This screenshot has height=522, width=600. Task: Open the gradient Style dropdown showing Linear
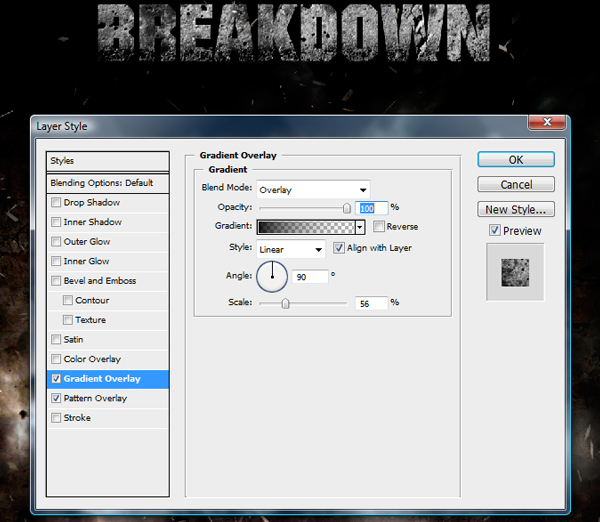point(291,249)
